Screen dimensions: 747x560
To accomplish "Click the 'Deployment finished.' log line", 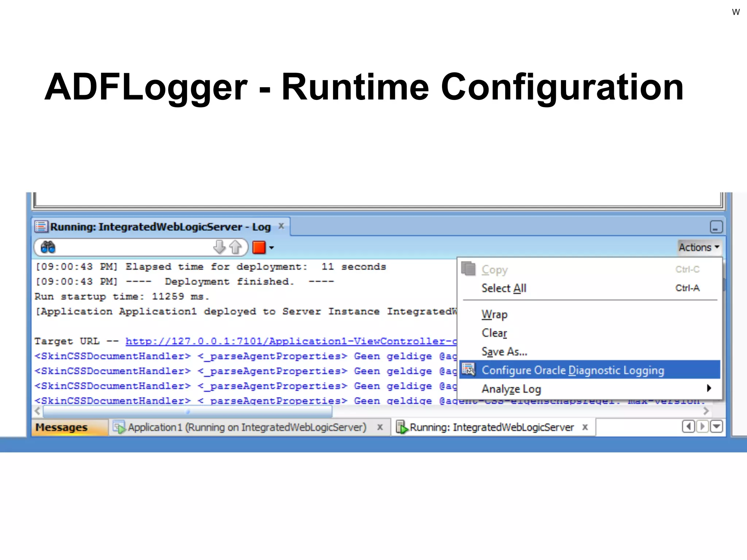I will (x=184, y=281).
